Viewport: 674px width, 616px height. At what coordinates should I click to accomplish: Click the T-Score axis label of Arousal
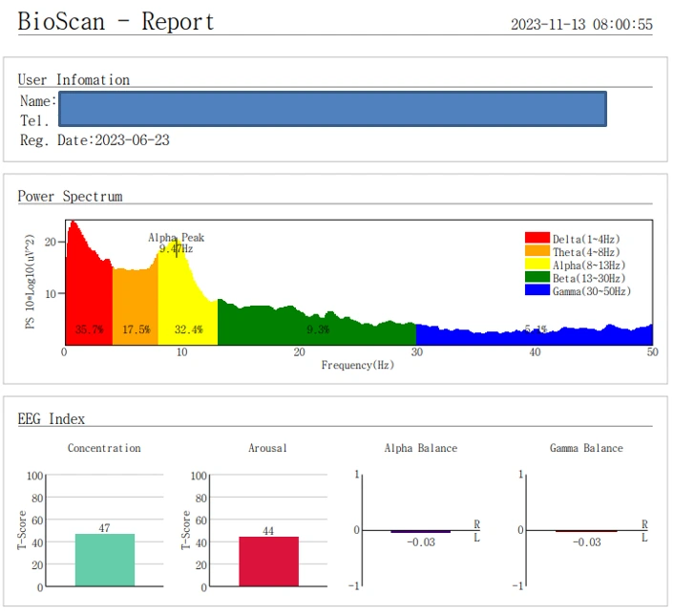[185, 530]
